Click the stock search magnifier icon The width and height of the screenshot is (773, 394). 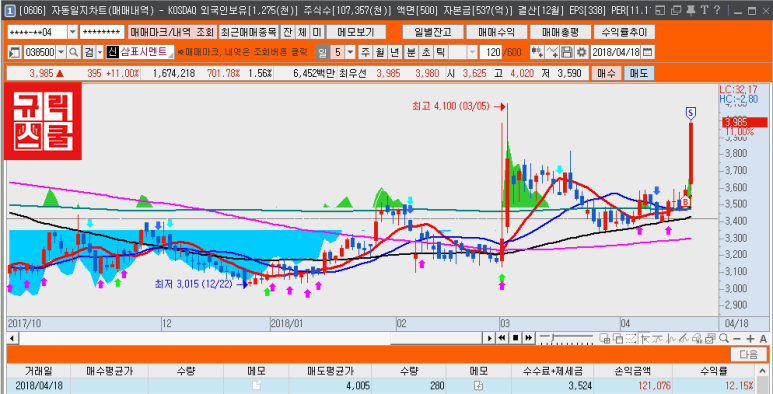[73, 52]
